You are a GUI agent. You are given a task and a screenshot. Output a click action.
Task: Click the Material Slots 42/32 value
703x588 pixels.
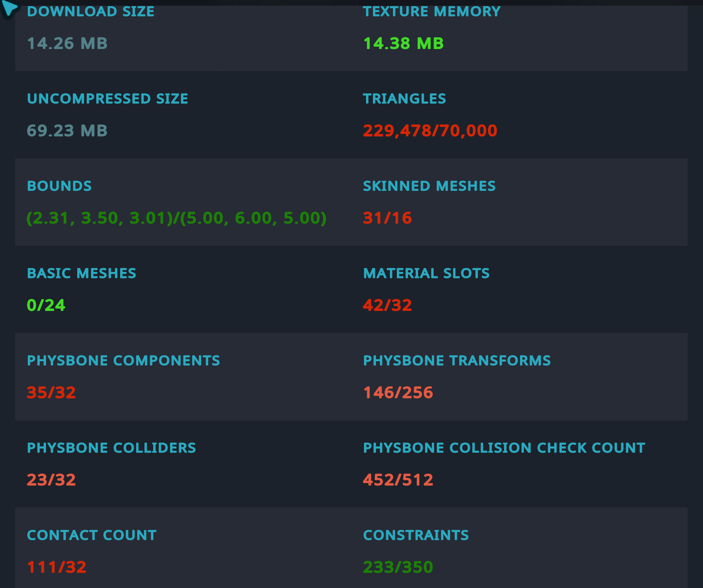click(x=387, y=305)
